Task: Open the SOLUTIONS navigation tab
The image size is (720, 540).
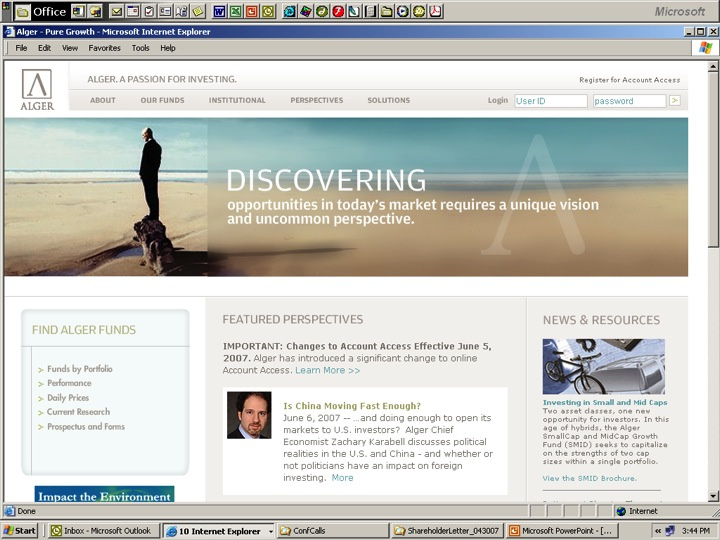Action: (x=388, y=100)
